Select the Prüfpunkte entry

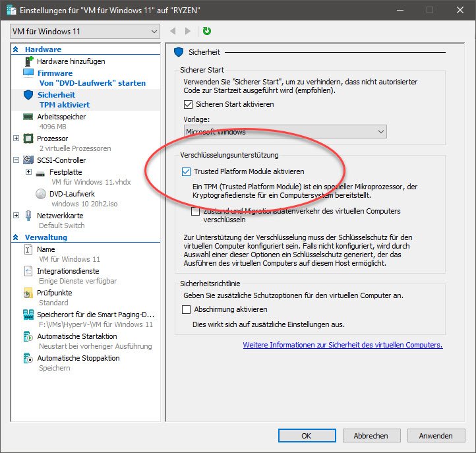tap(55, 293)
